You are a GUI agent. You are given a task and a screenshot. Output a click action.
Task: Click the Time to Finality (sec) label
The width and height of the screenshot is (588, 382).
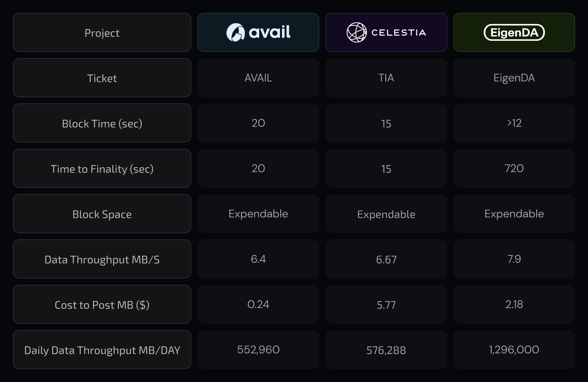point(102,169)
